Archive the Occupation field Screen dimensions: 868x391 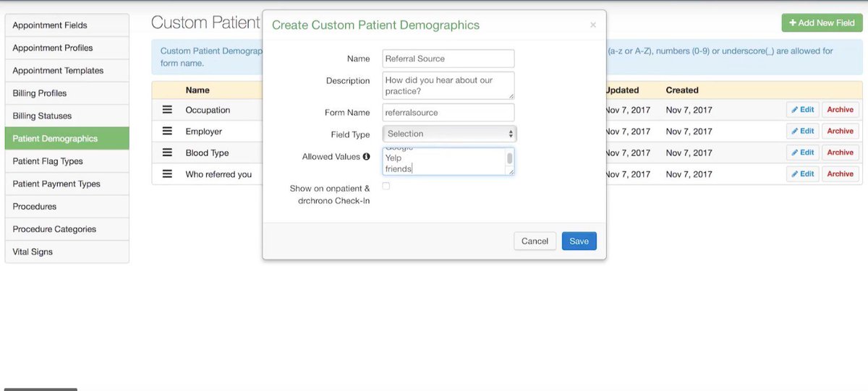(x=841, y=110)
